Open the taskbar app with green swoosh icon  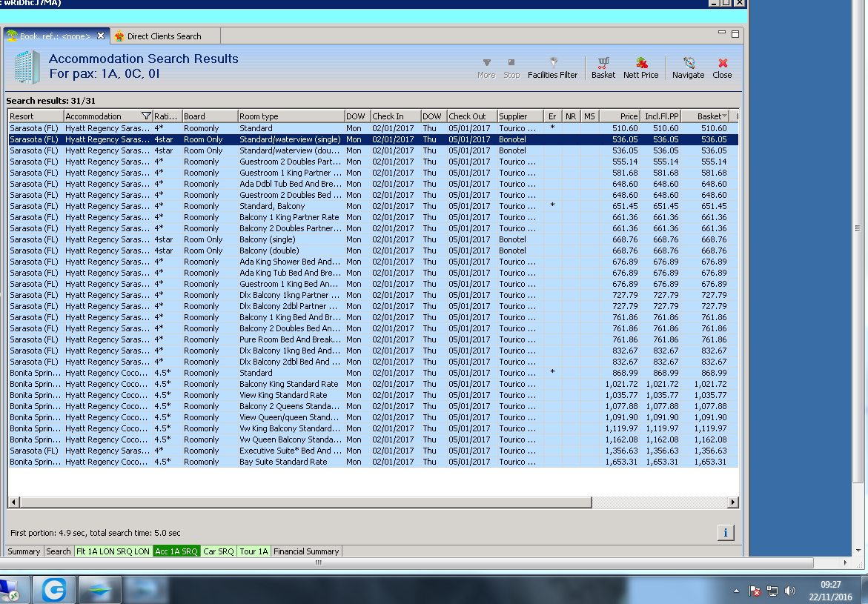(99, 590)
